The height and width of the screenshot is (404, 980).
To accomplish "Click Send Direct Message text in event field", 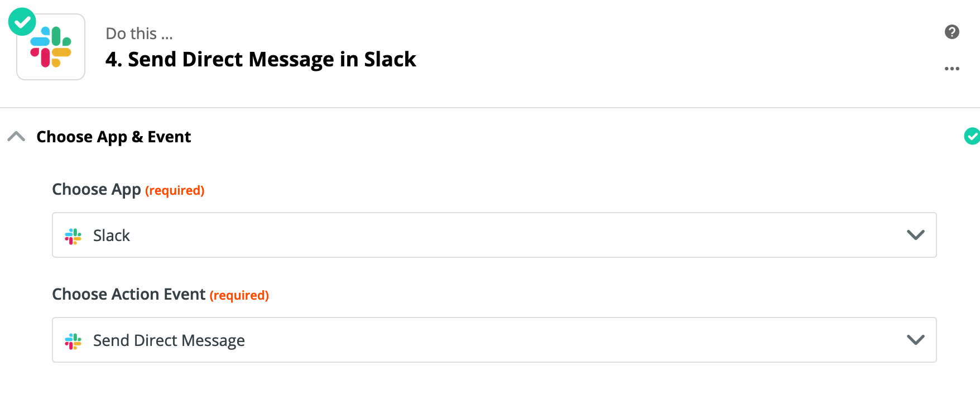I will [169, 341].
